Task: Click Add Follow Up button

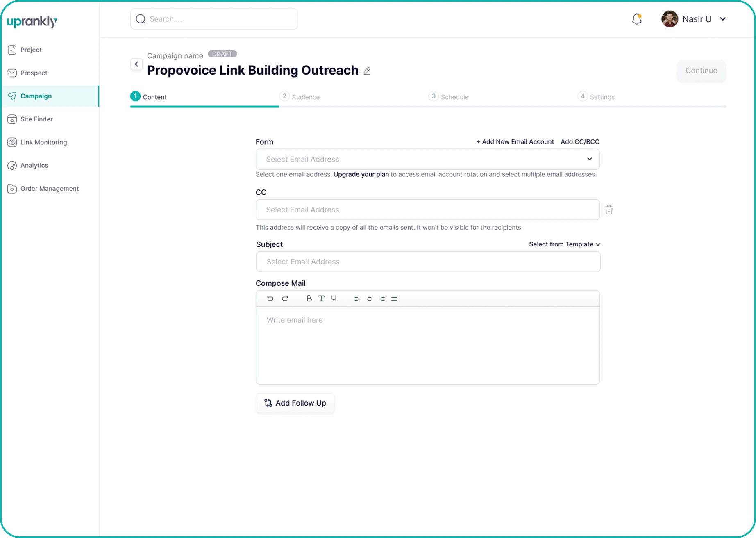Action: pyautogui.click(x=295, y=403)
